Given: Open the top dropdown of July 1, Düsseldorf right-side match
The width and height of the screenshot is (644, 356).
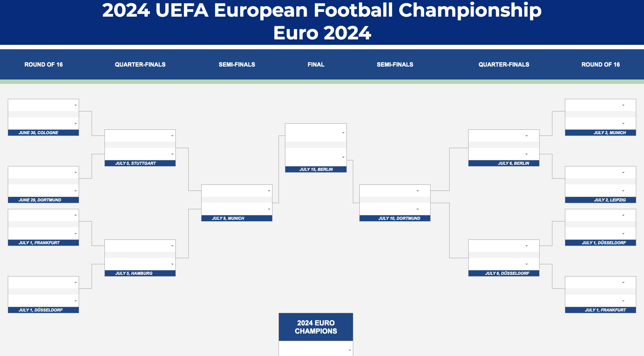Looking at the screenshot, I should click(x=624, y=215).
